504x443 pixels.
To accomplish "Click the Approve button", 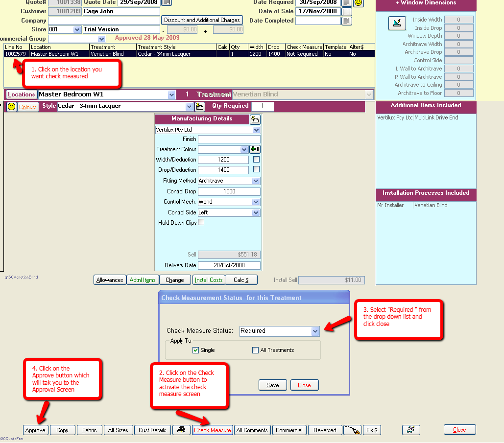I will 35,430.
